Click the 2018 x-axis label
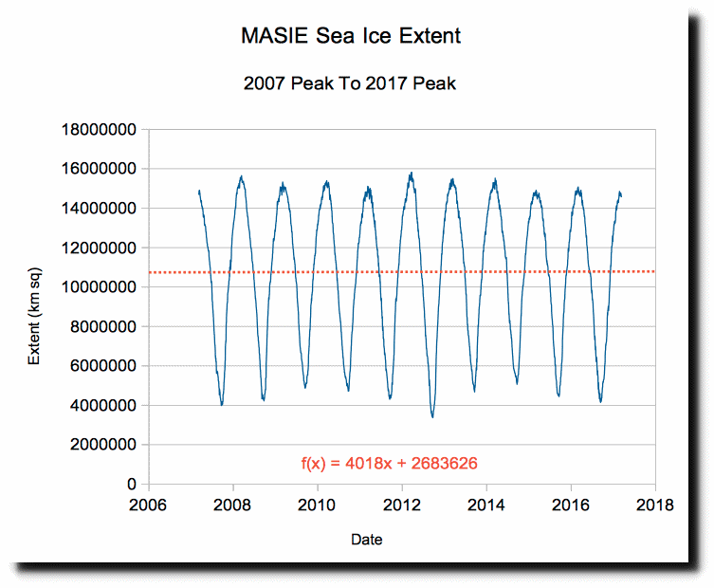 tap(655, 505)
